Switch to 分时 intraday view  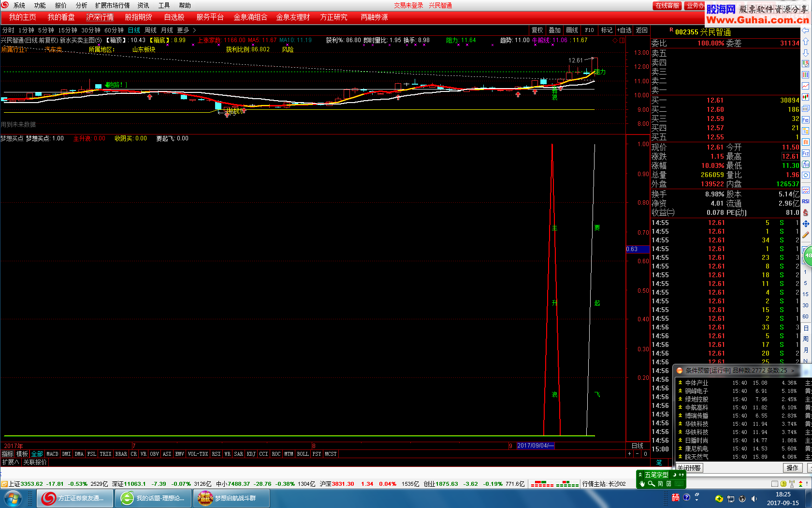coord(8,30)
